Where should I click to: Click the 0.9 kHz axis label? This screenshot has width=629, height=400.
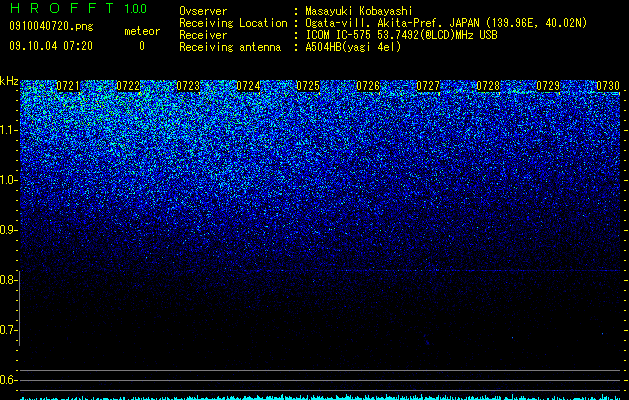9,230
